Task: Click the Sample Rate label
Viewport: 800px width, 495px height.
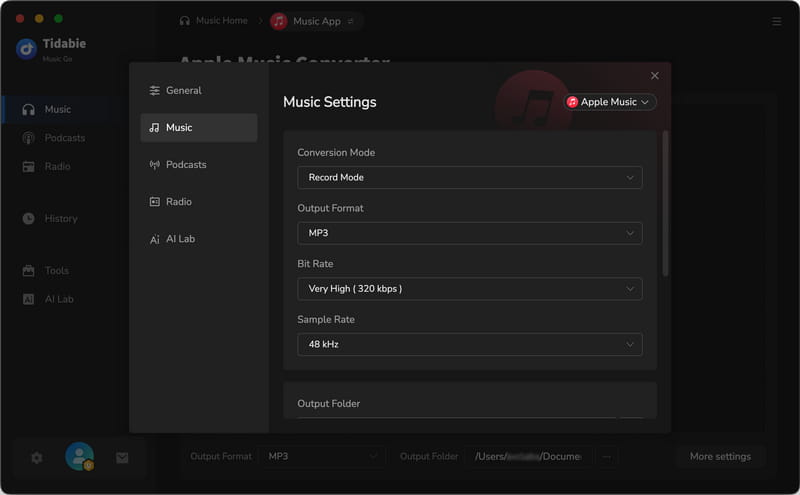Action: coord(326,319)
